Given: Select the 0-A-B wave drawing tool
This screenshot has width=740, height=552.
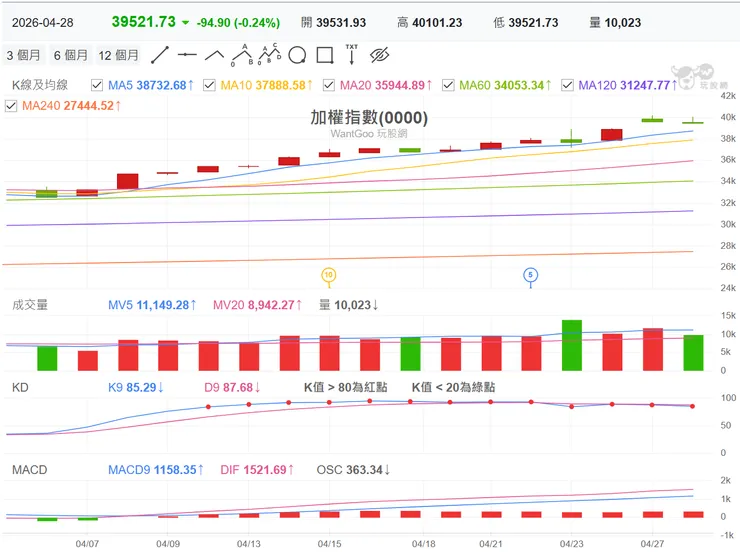Looking at the screenshot, I should (x=242, y=55).
